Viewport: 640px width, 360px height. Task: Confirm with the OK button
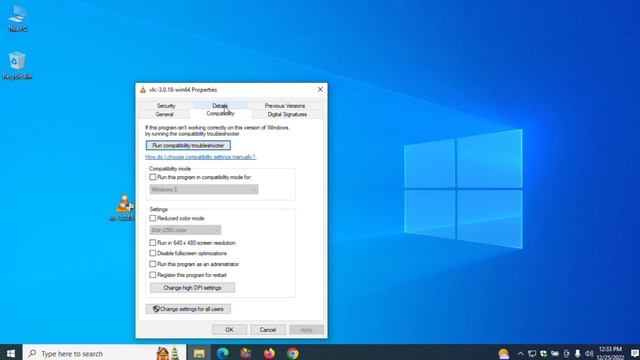[x=229, y=330]
